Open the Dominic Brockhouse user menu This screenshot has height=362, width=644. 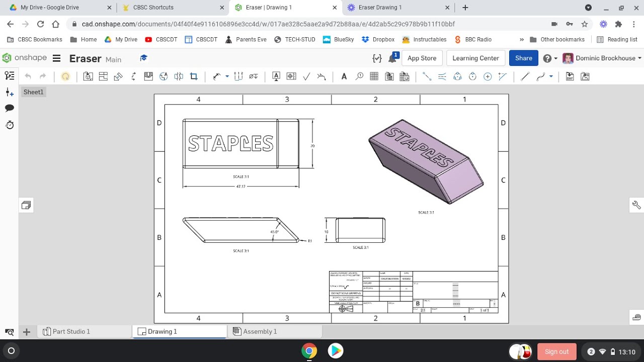coord(602,58)
